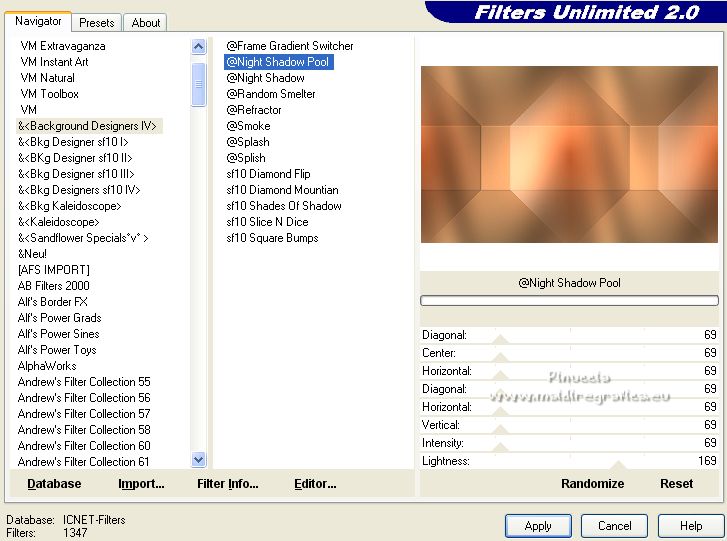The height and width of the screenshot is (541, 727).
Task: Select AB Filters 2000 category
Action: click(x=53, y=286)
